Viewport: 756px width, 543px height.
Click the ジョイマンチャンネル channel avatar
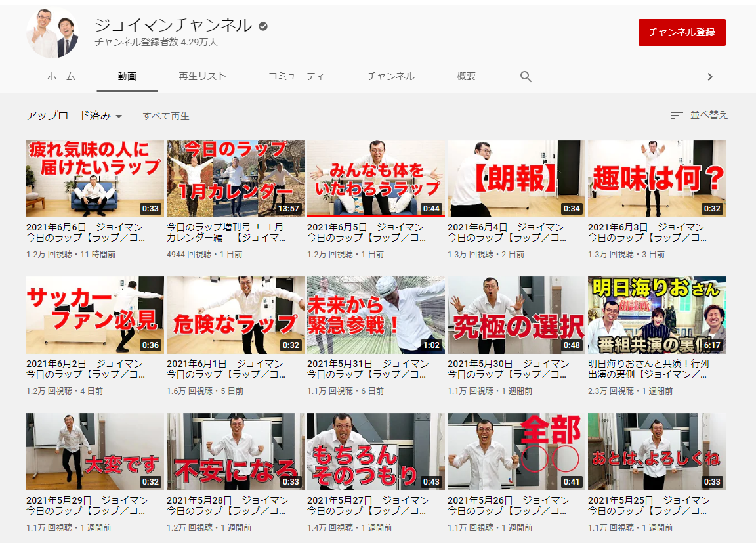click(x=53, y=33)
